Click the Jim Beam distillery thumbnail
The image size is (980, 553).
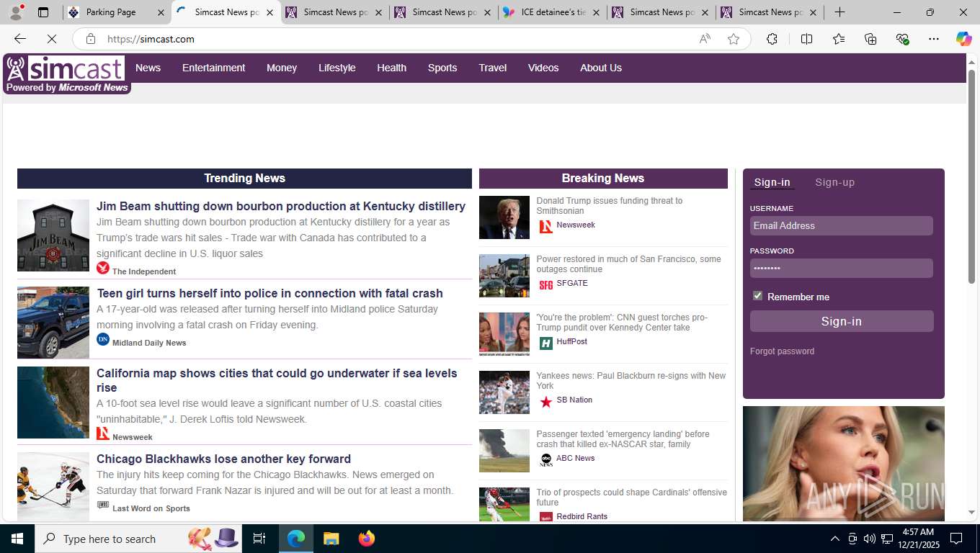[53, 235]
